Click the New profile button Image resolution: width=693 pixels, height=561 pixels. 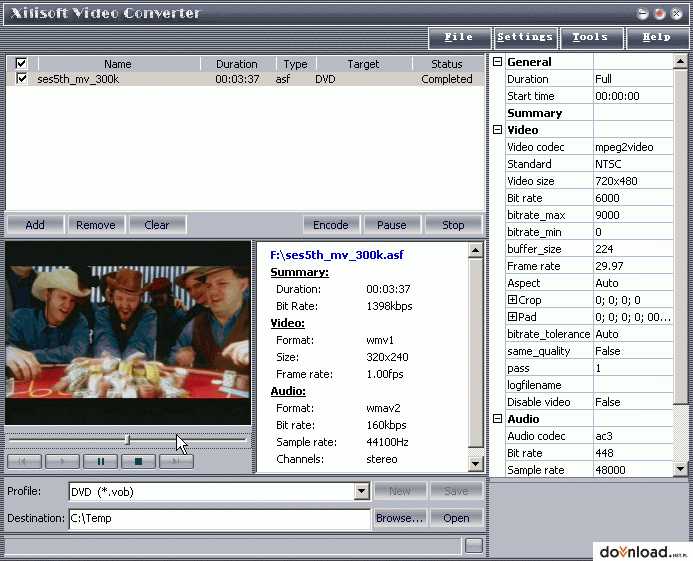coord(400,491)
